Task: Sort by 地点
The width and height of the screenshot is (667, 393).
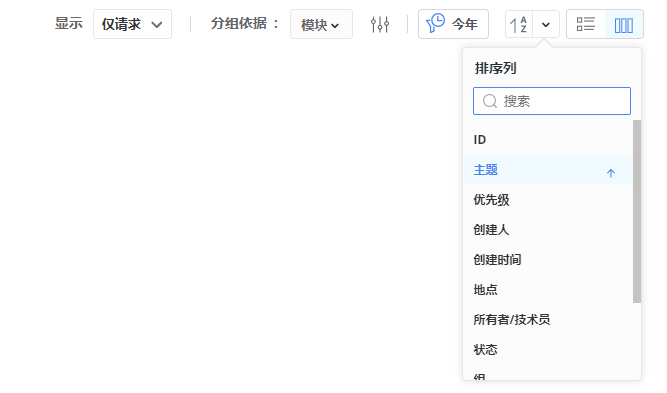Action: coord(548,290)
